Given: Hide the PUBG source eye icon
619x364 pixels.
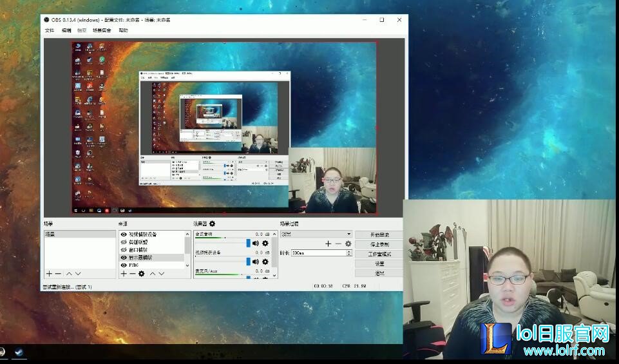Looking at the screenshot, I should click(124, 265).
